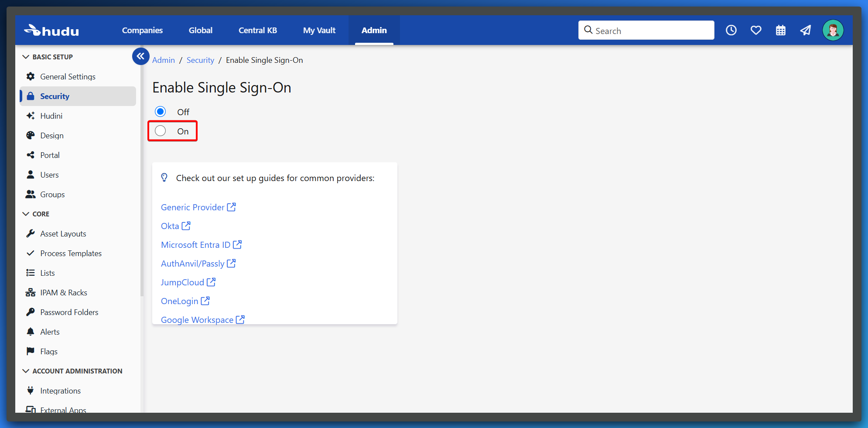The image size is (868, 428).
Task: Click 'Enable Single Sign-On' breadcrumb text
Action: 264,60
